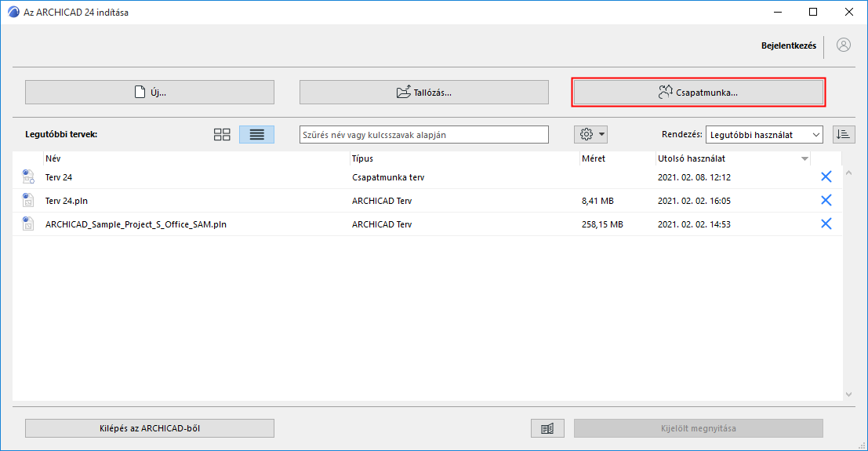This screenshot has height=451, width=868.
Task: Click the list scroll down arrow
Action: point(848,395)
